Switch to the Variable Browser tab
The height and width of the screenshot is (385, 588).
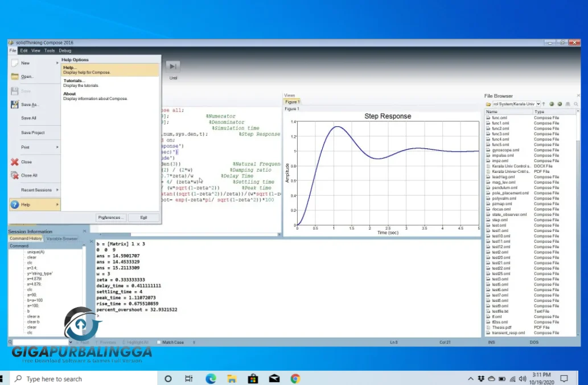(62, 239)
